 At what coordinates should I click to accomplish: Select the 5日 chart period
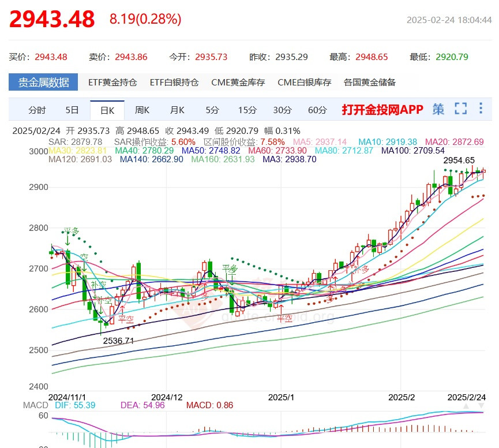coord(72,110)
